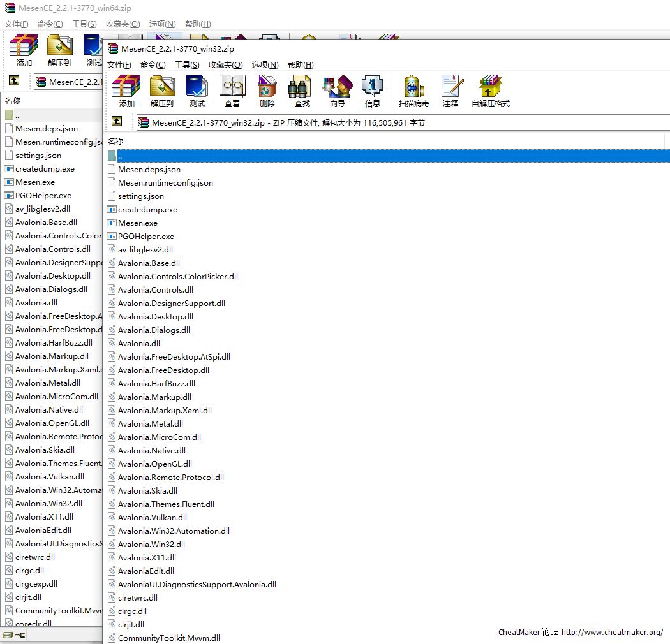Open File (文件) menu in win32 window

[119, 65]
